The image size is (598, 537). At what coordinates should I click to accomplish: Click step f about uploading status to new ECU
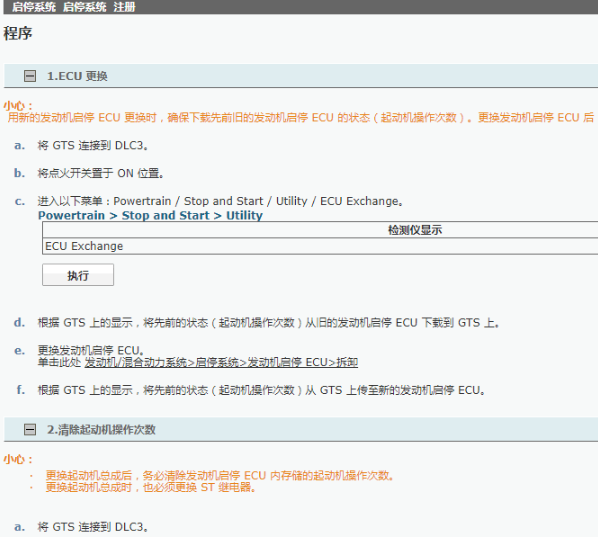coord(261,390)
